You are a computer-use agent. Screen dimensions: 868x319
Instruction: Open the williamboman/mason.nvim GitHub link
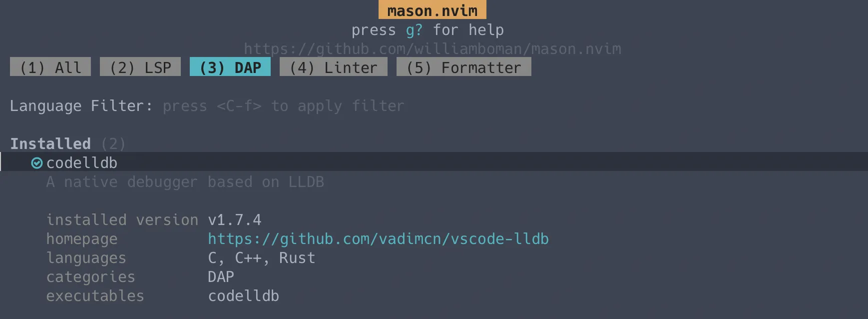pos(433,49)
